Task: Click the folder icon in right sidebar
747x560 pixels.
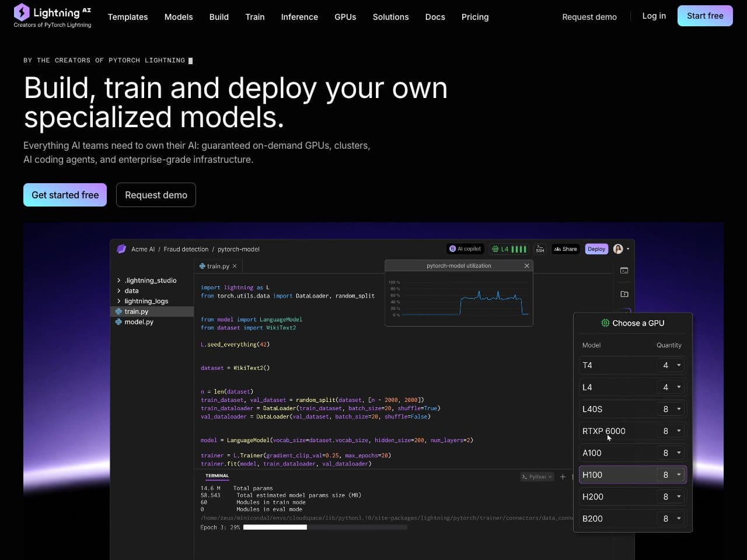Action: click(x=624, y=294)
